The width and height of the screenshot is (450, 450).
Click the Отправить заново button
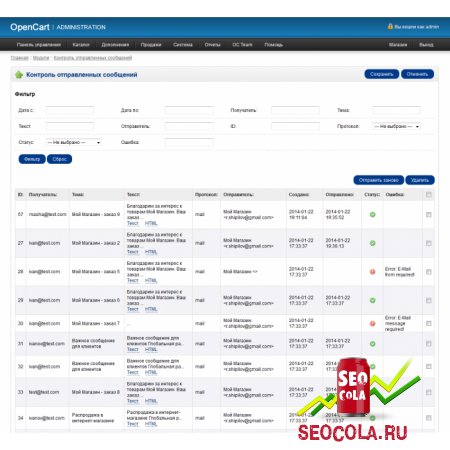click(379, 180)
